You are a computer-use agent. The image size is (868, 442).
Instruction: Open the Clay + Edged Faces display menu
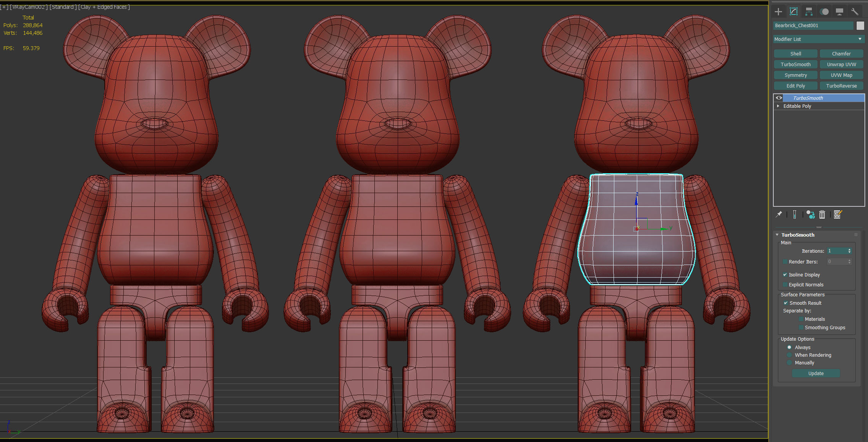coord(104,7)
